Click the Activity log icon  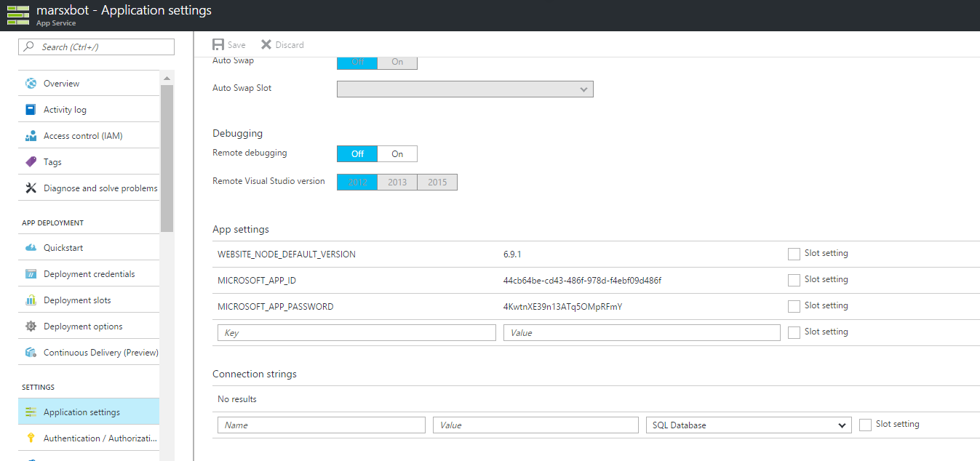click(x=31, y=110)
